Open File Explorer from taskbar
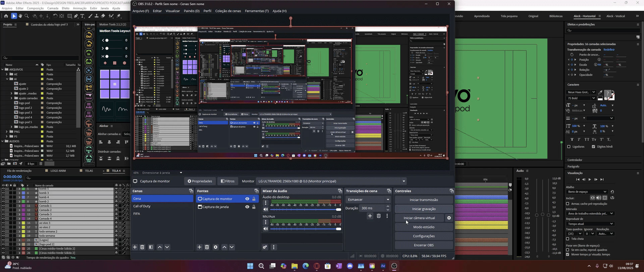The width and height of the screenshot is (644, 272). 294,266
